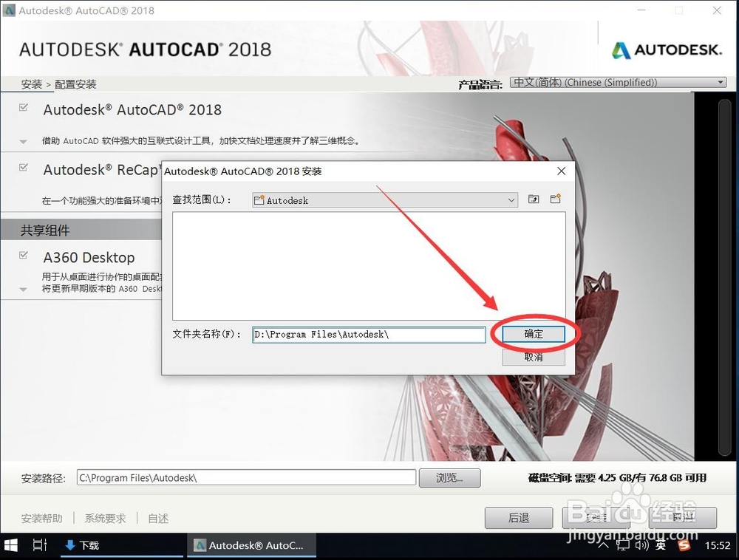Screen dimensions: 739x560
Task: Uncheck the Autodesk AutoCAD 2018 component
Action: click(24, 106)
